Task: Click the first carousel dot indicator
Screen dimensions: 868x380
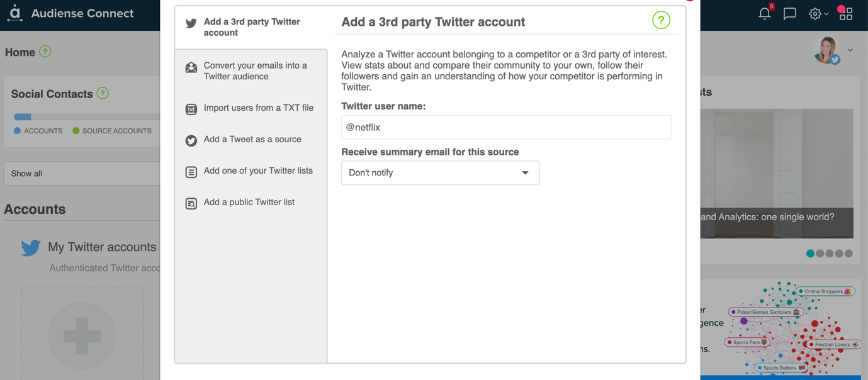Action: point(810,254)
